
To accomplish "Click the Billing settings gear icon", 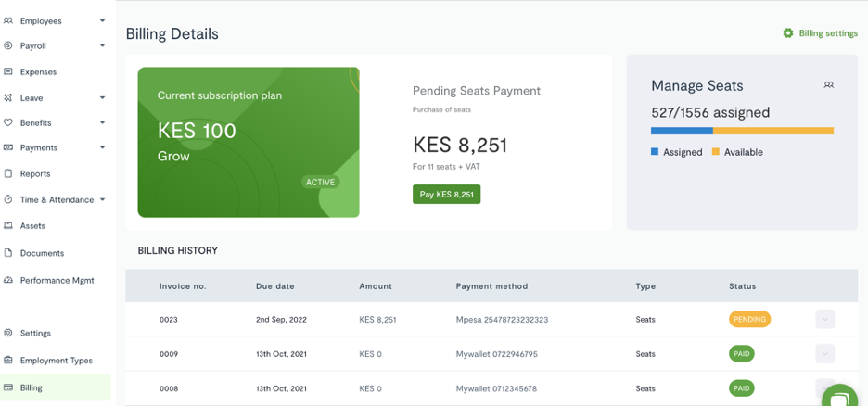I will point(788,33).
